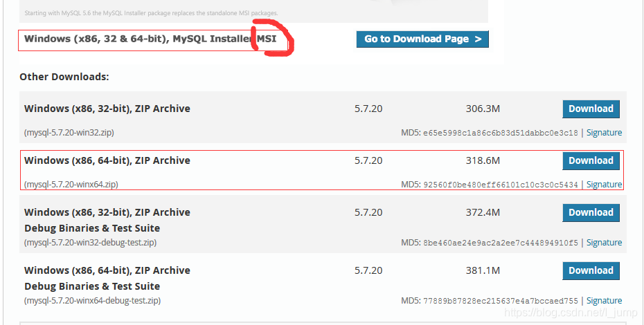Click the Windows (x86, 64-bit), ZIP Archive title at 318.6M
This screenshot has height=325, width=644.
click(x=107, y=160)
